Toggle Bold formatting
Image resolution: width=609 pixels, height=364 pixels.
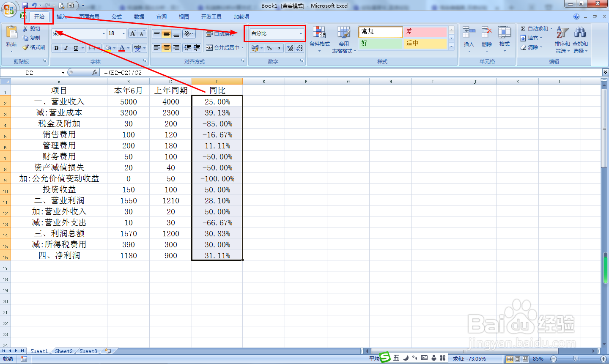(x=56, y=48)
